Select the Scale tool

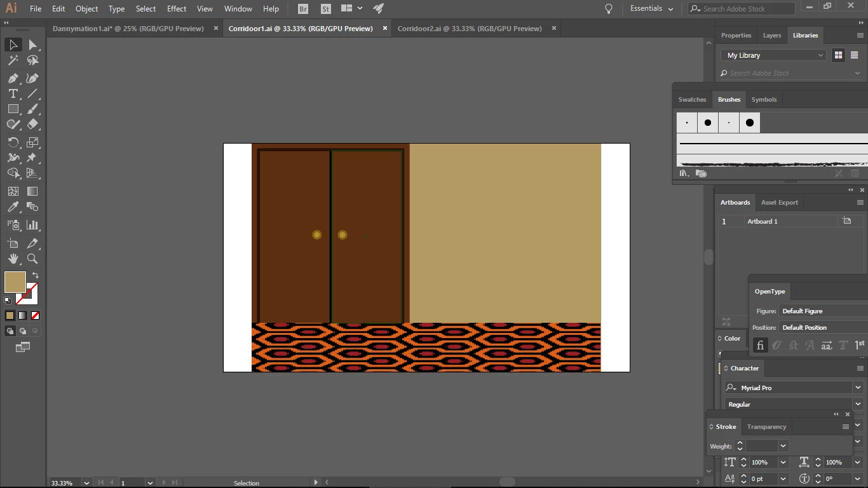(32, 142)
